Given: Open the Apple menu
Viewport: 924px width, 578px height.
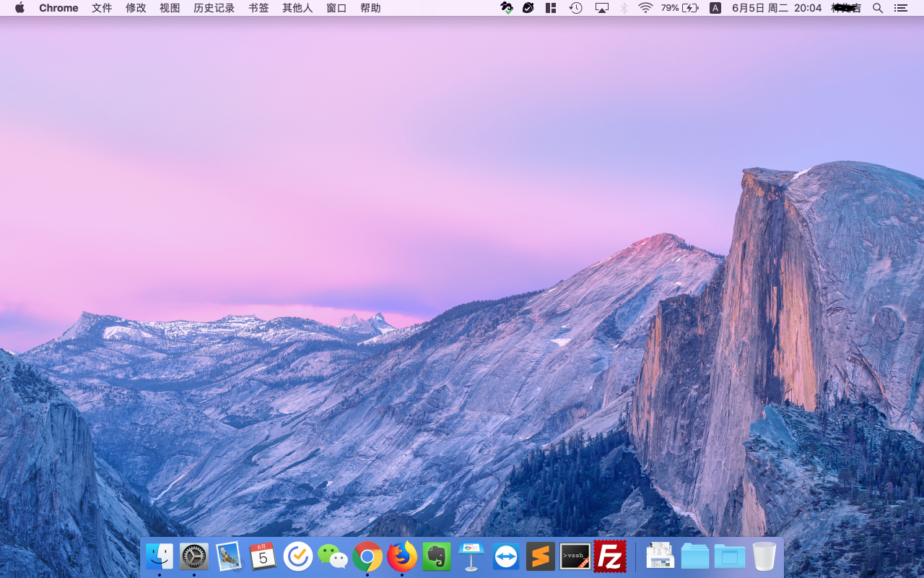Looking at the screenshot, I should click(19, 8).
